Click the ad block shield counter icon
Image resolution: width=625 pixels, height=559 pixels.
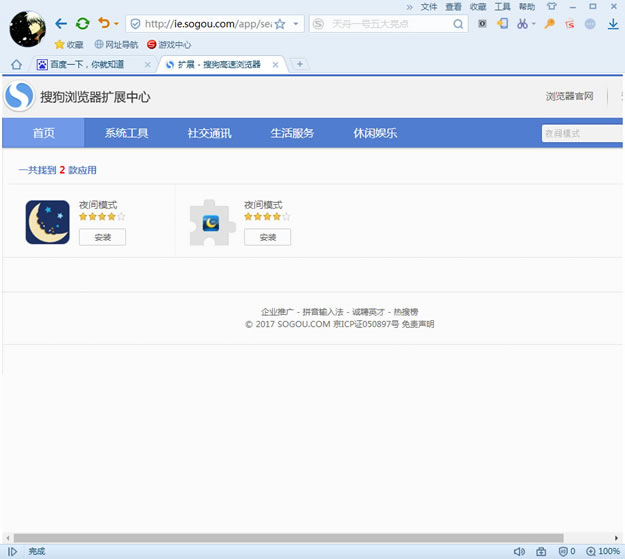coord(567,551)
